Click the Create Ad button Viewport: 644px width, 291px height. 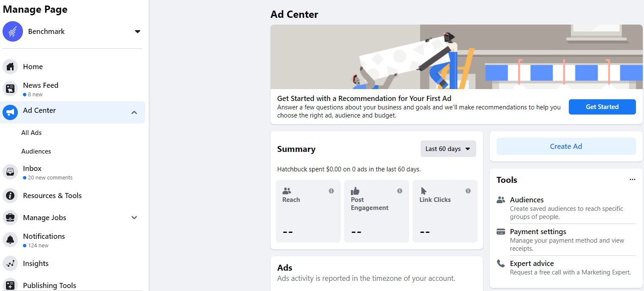tap(566, 146)
